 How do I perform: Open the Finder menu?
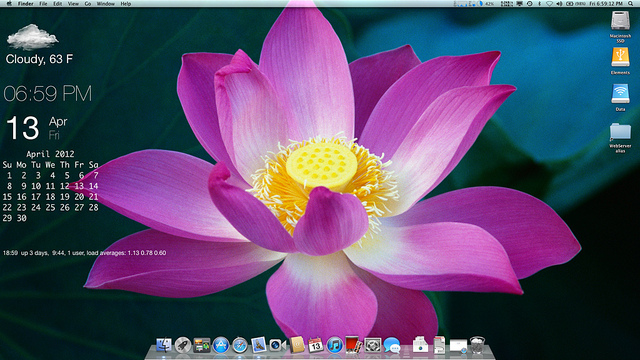[26, 4]
